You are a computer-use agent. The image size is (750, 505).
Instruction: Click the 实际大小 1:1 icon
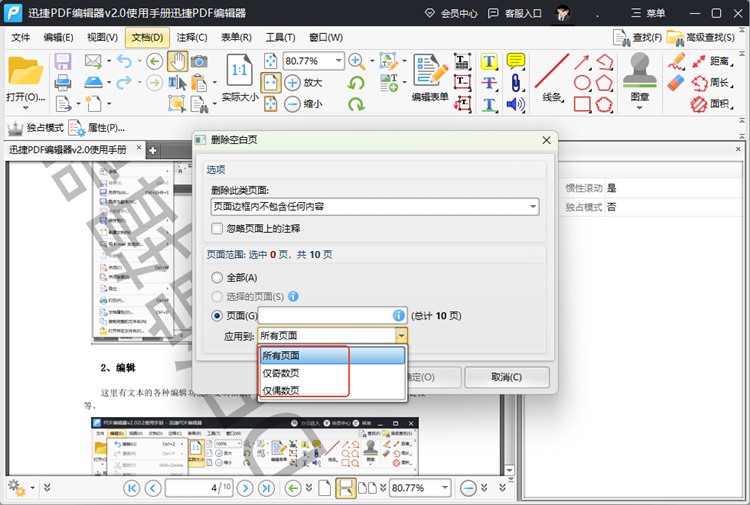239,70
